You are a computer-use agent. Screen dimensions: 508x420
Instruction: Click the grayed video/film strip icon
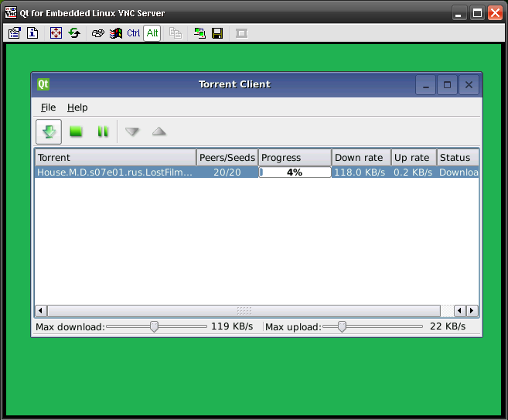(x=241, y=33)
